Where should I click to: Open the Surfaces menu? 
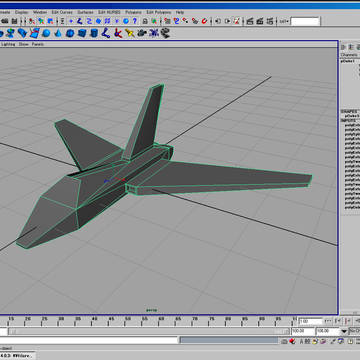85,12
